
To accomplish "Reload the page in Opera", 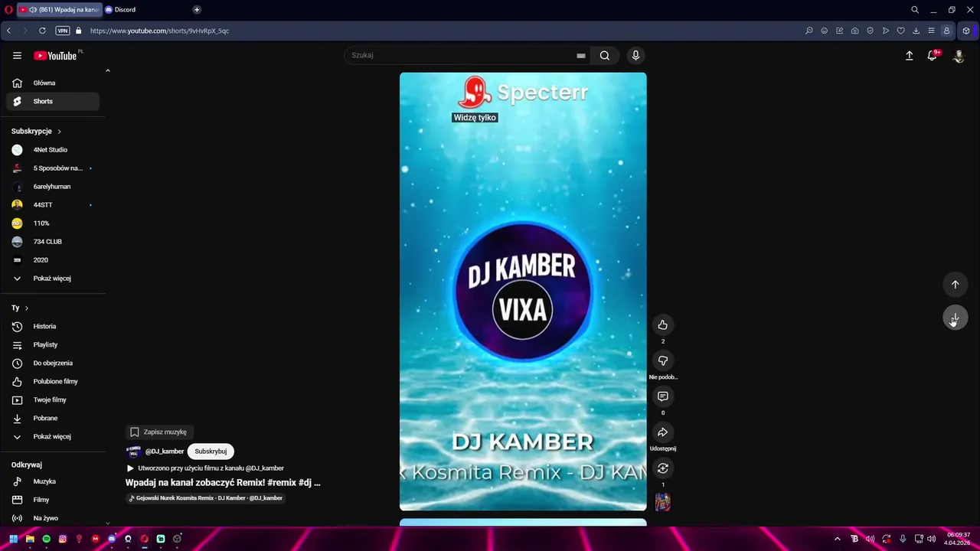I will (42, 31).
